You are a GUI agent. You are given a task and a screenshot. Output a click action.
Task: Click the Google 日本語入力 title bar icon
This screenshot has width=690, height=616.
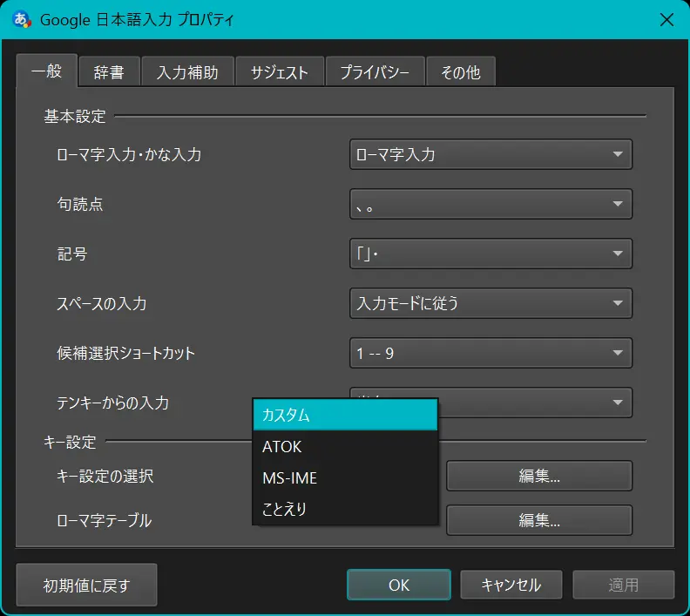[22, 20]
